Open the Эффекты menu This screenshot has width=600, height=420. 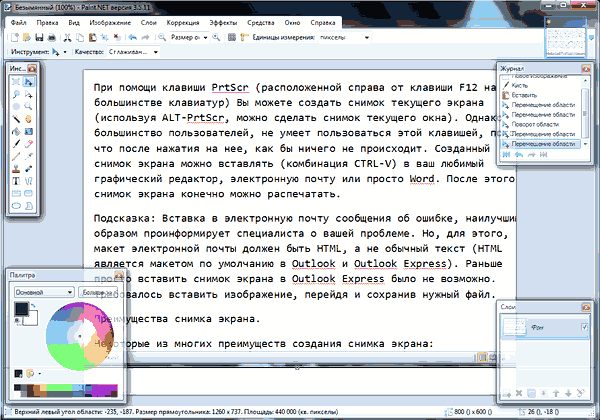coord(223,19)
